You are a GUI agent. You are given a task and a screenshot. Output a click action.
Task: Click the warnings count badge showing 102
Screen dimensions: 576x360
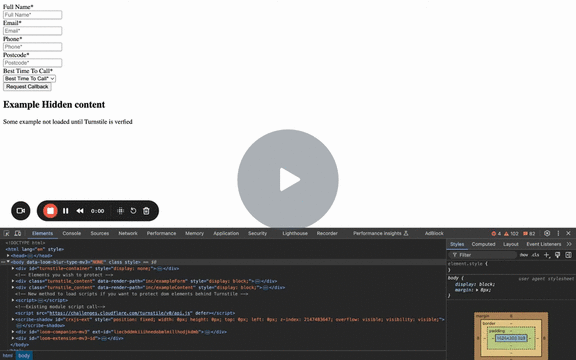point(511,234)
